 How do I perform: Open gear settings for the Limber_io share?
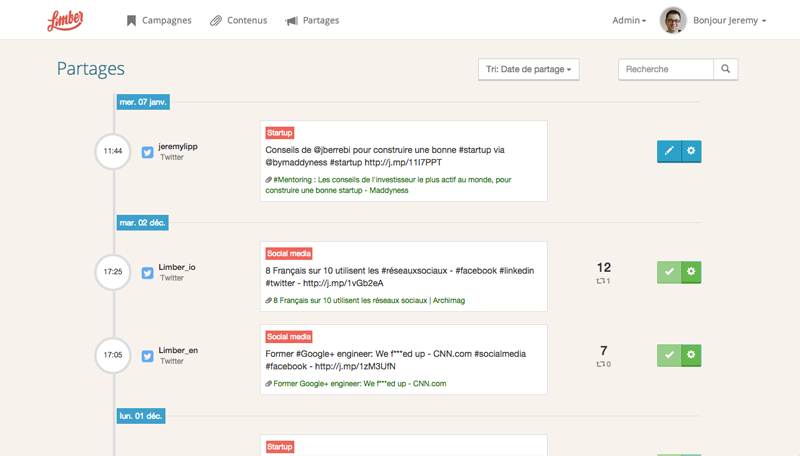click(x=691, y=272)
